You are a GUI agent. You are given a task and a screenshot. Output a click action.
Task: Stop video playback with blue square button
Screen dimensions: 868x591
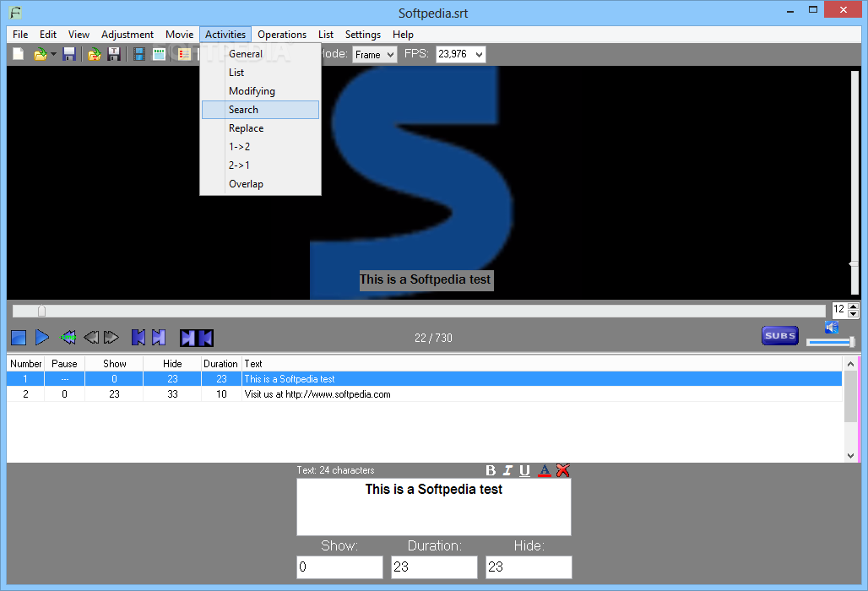[19, 338]
